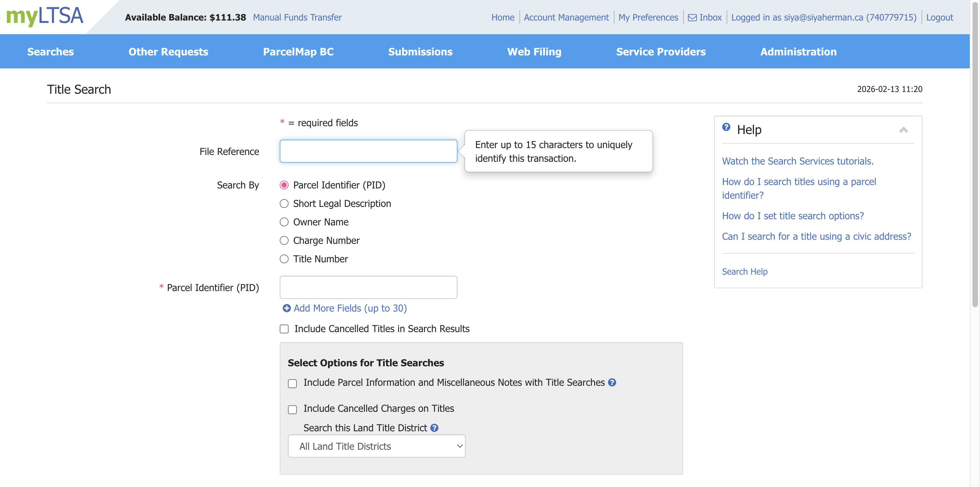The width and height of the screenshot is (980, 487).
Task: Click help icon beside Search this Land Title District
Action: 434,428
